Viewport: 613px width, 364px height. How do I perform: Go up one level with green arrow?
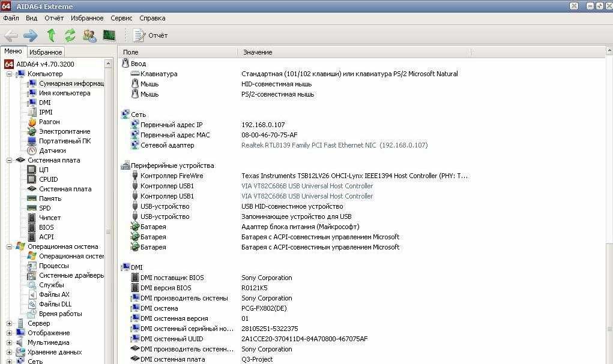tap(51, 35)
